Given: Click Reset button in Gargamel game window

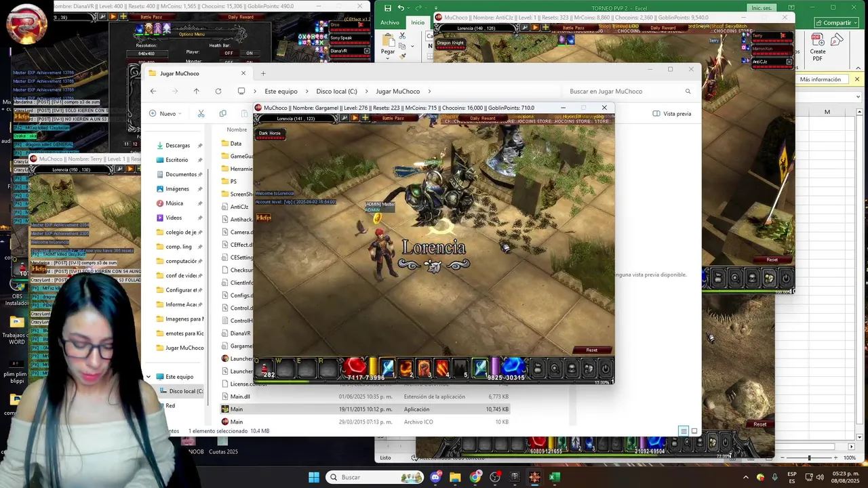Looking at the screenshot, I should pyautogui.click(x=591, y=350).
